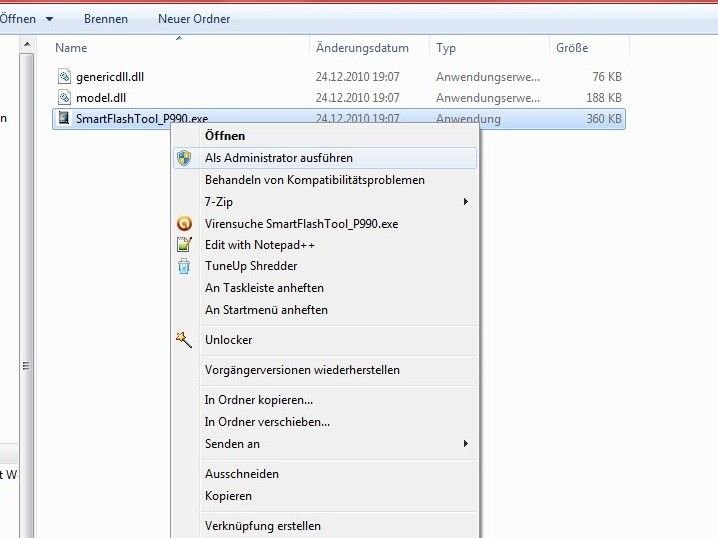Choose Kopieren in context menu
718x538 pixels.
click(x=325, y=496)
